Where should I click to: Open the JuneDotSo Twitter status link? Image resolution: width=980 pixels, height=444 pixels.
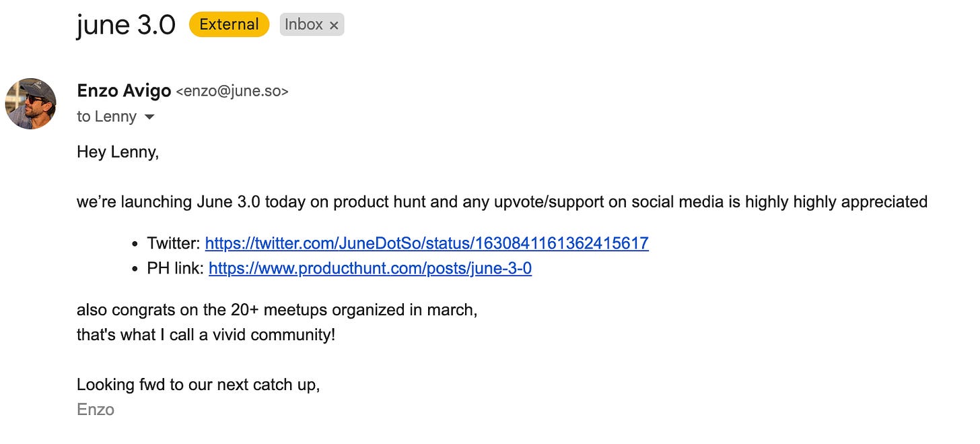(x=427, y=243)
